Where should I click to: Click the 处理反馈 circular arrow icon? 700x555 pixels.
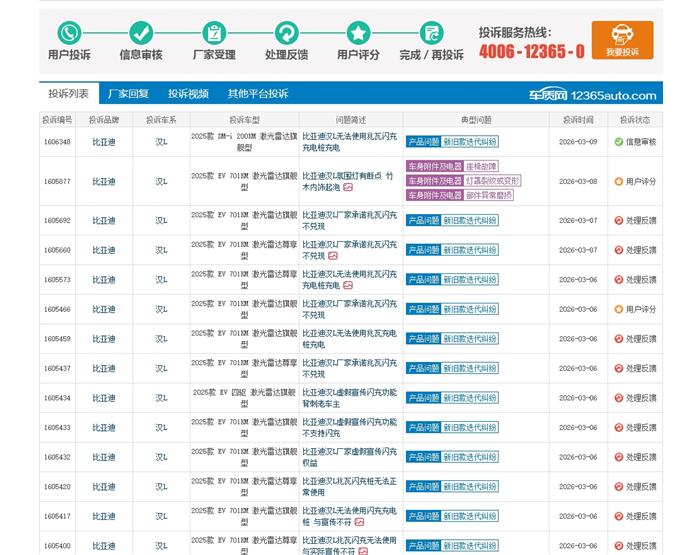coord(286,33)
